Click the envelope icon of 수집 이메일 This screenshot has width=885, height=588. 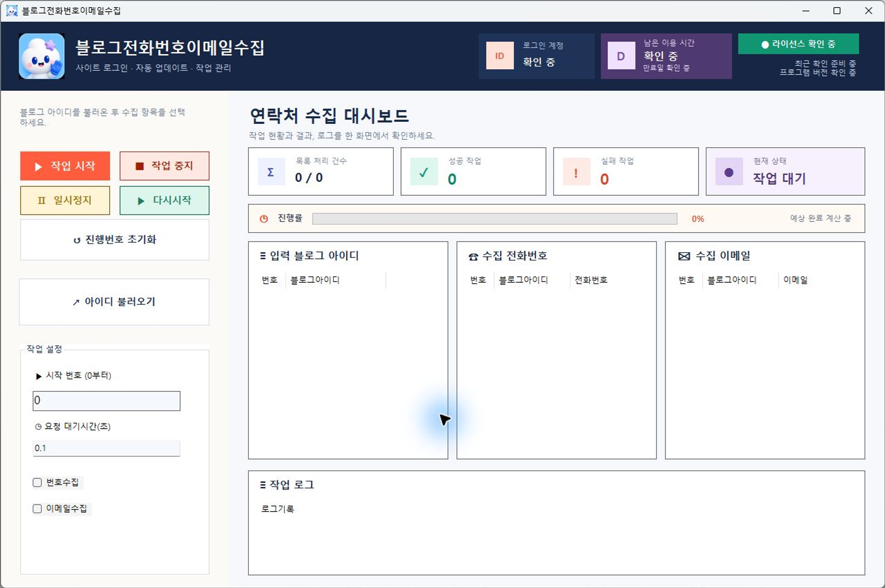point(684,256)
